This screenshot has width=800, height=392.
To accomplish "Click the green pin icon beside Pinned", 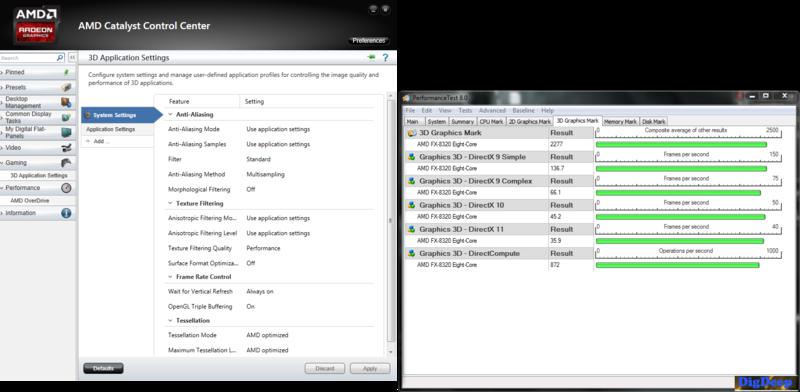I will coord(66,72).
